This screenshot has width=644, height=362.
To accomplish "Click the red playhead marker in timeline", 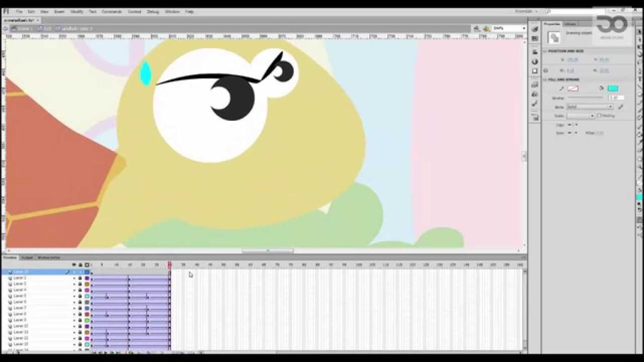I will (170, 265).
